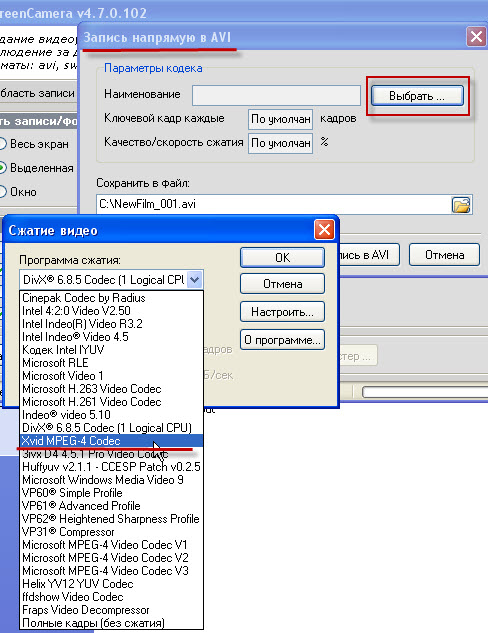Click the Выбрать ... codec button
Screen dimensions: 488x633
[x=417, y=96]
